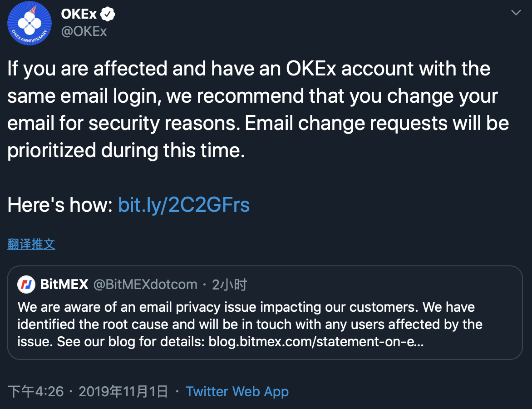Click the quoted tweet card border area
532x409 pixels.
click(265, 313)
